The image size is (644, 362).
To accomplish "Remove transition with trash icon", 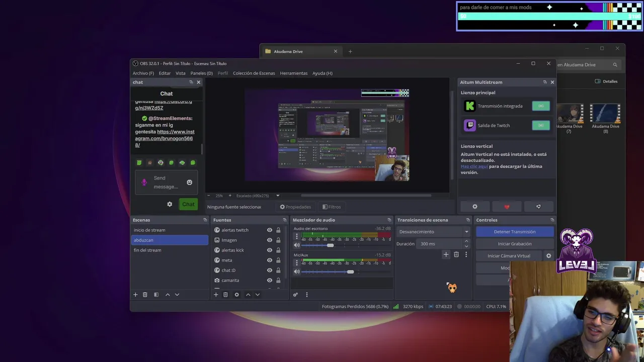I will [x=456, y=254].
